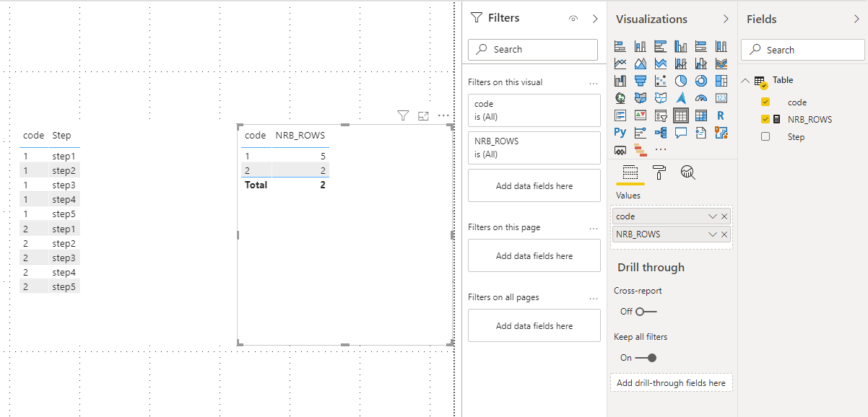Focus the Fields pane Search box
The width and height of the screenshot is (868, 417).
point(802,50)
